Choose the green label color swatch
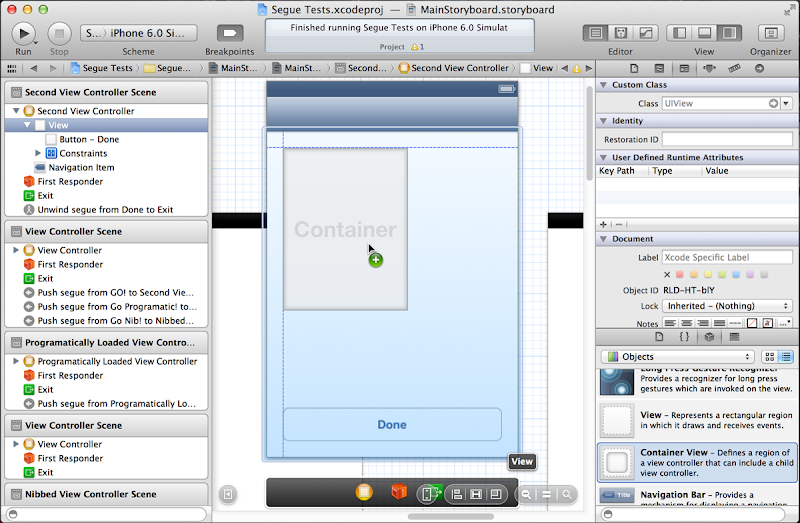Image resolution: width=800 pixels, height=523 pixels. click(722, 275)
